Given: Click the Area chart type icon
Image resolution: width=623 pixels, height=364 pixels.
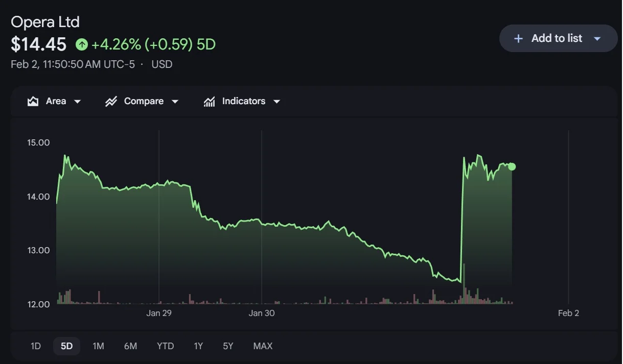Looking at the screenshot, I should (33, 101).
